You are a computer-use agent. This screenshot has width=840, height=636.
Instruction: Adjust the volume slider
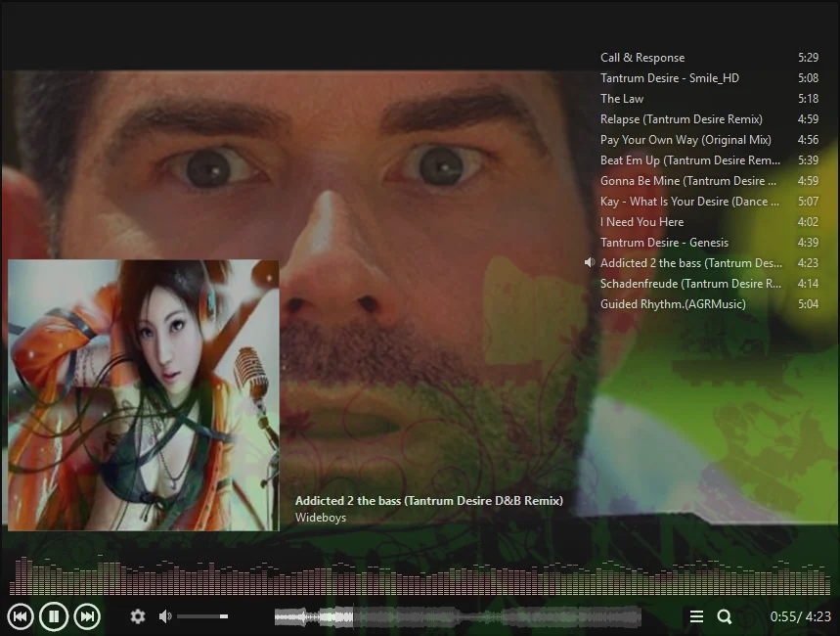coord(202,616)
